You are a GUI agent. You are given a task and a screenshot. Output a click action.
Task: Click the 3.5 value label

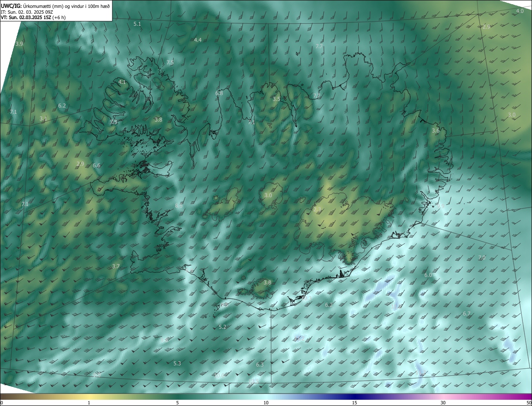coord(276,99)
